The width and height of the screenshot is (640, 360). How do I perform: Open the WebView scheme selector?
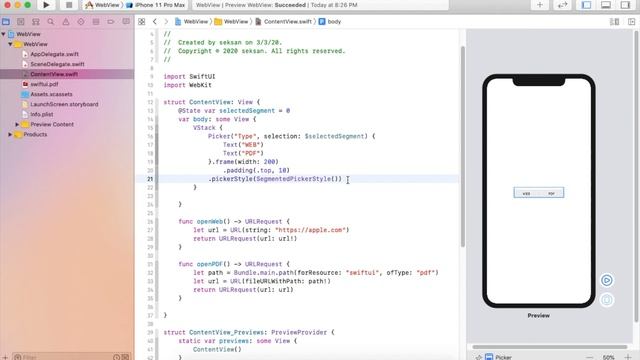pyautogui.click(x=102, y=5)
